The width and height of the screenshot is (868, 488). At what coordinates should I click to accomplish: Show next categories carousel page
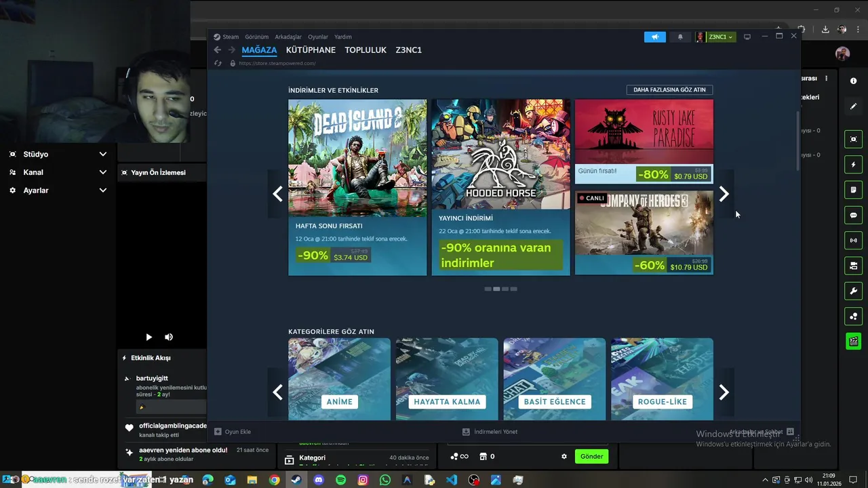pyautogui.click(x=724, y=392)
